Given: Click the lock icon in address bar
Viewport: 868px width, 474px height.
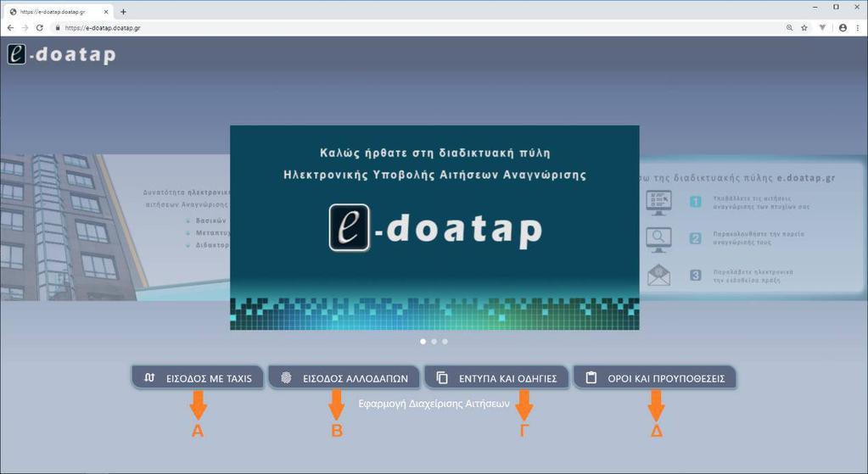Looking at the screenshot, I should point(58,28).
